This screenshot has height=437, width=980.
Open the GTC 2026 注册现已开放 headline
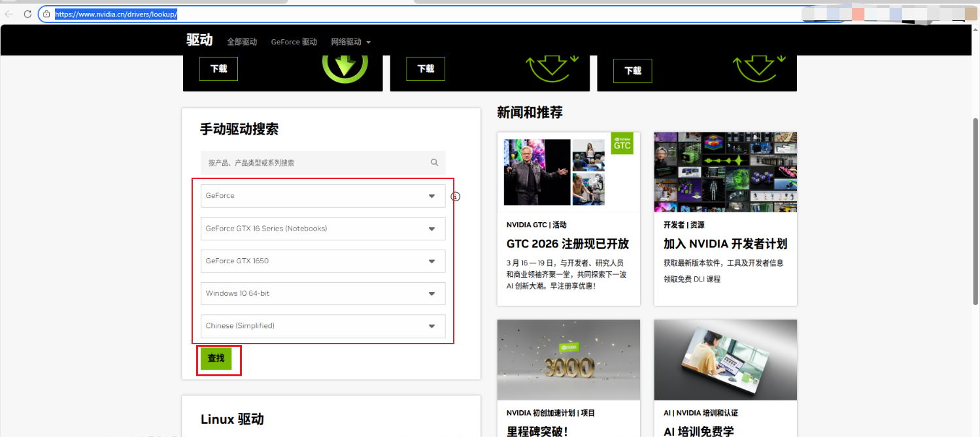click(x=567, y=244)
